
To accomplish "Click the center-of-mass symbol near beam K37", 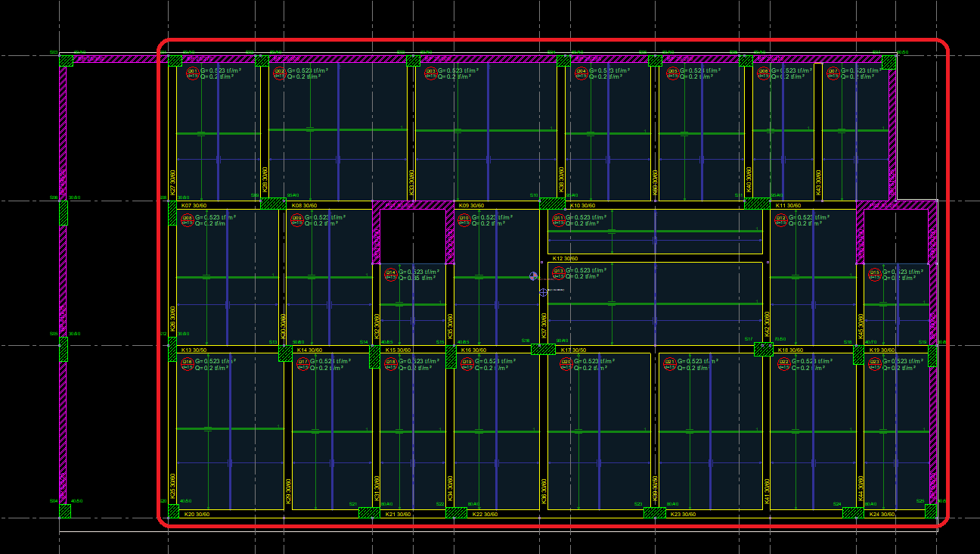I will pyautogui.click(x=533, y=276).
